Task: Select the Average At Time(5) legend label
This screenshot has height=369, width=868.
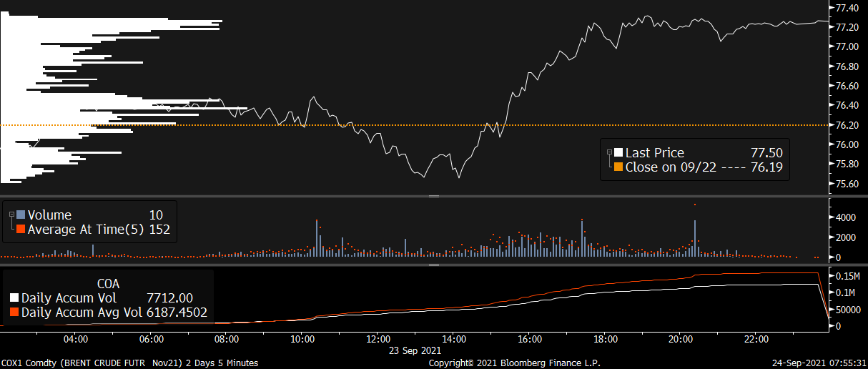Action: pyautogui.click(x=86, y=230)
